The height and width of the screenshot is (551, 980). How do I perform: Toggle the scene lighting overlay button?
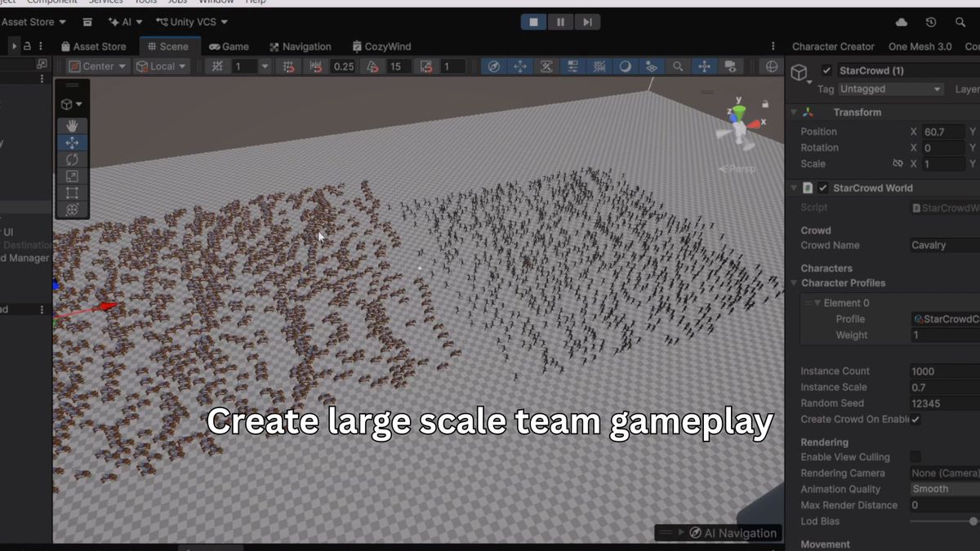click(x=546, y=66)
